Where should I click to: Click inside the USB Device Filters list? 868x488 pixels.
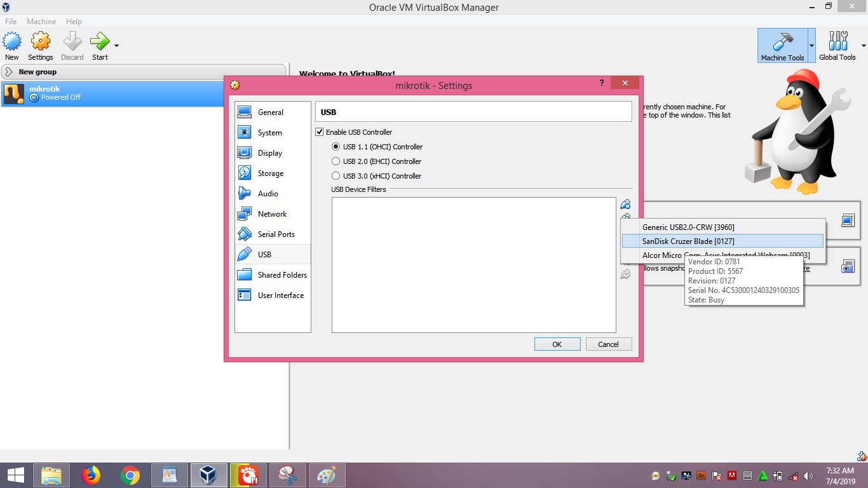pos(474,265)
